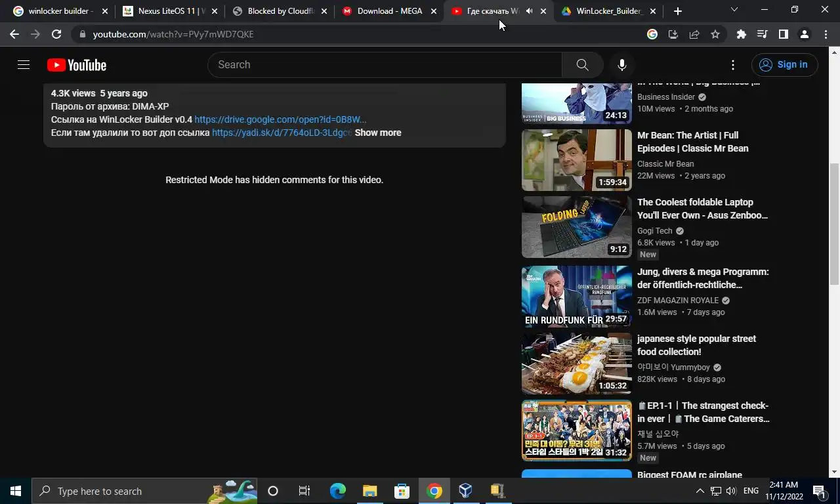
Task: Click the install/download page icon
Action: click(673, 34)
